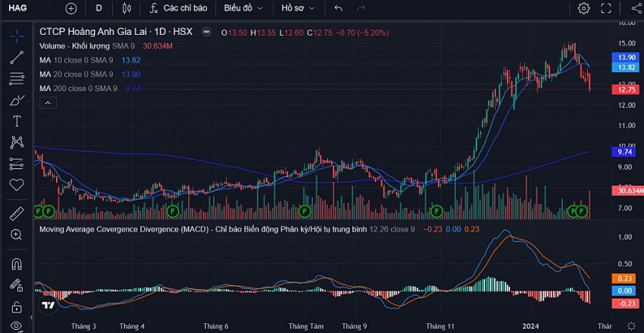Select the brush drawing tool

(x=17, y=100)
